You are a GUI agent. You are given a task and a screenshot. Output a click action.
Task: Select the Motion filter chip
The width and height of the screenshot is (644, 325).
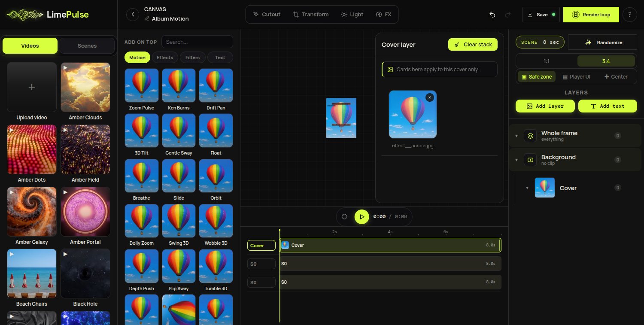[x=137, y=58]
